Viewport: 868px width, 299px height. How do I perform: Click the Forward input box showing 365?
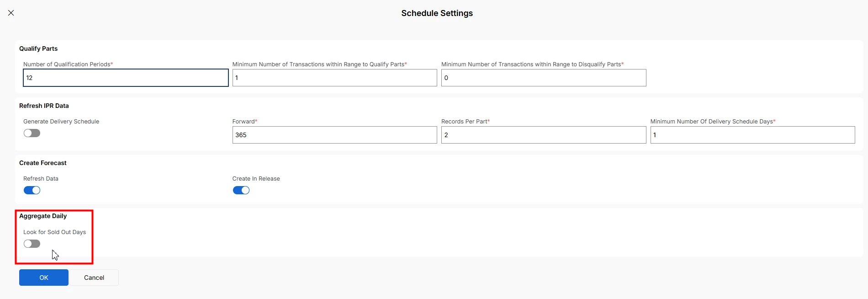(x=334, y=135)
